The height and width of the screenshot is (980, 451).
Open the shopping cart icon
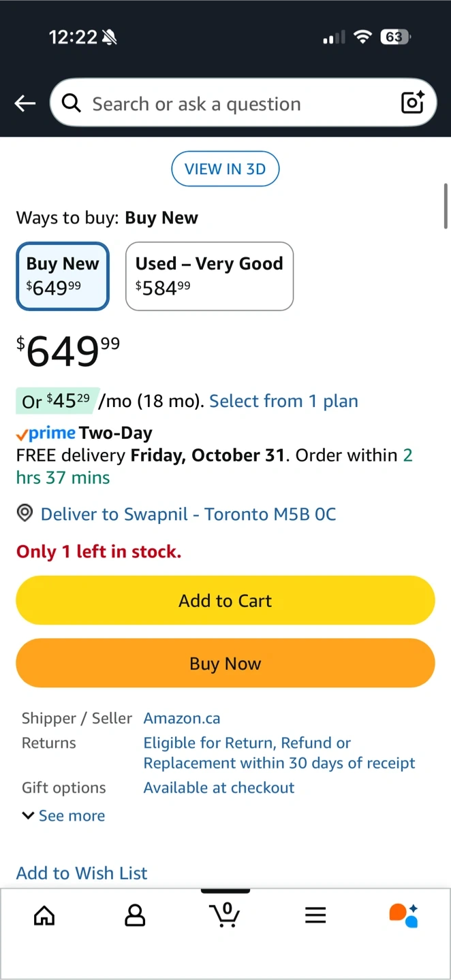point(225,915)
